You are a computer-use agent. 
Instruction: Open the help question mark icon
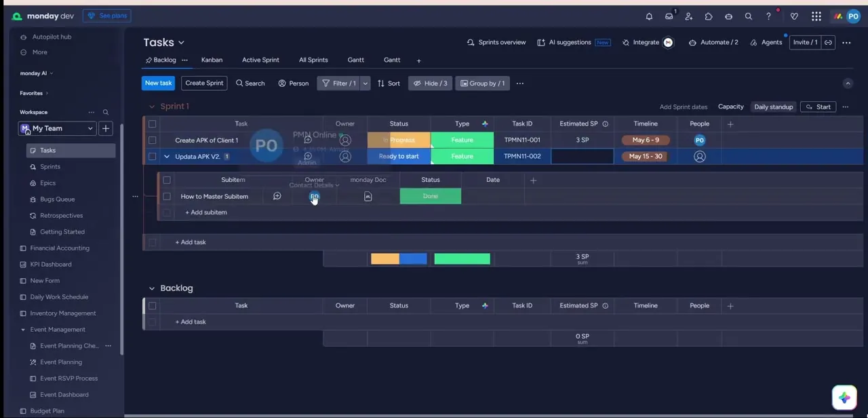coord(768,16)
